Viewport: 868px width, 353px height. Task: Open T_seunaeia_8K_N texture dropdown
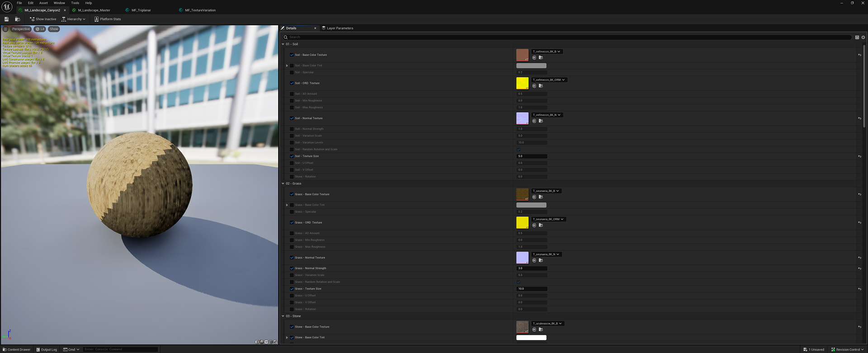click(x=547, y=254)
